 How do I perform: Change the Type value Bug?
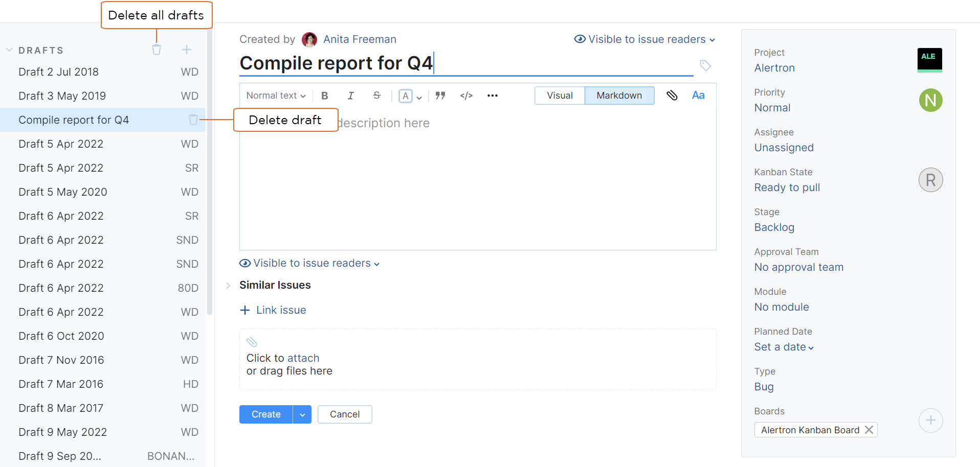pyautogui.click(x=764, y=387)
